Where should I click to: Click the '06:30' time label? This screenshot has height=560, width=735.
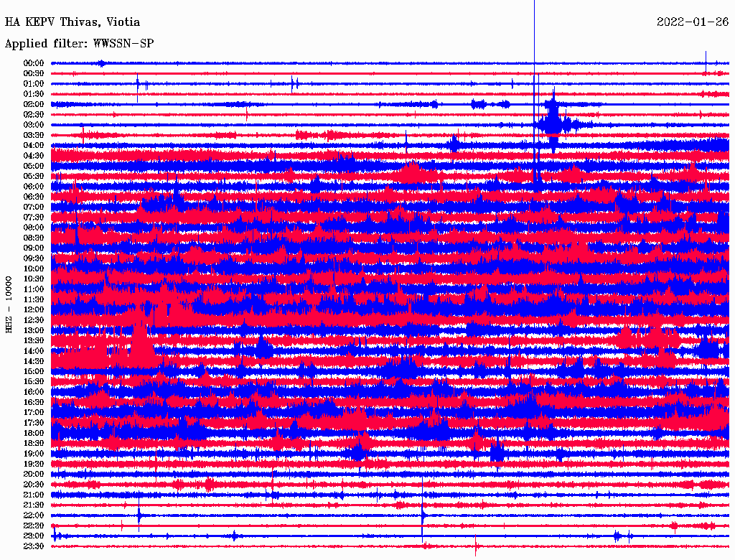[34, 197]
